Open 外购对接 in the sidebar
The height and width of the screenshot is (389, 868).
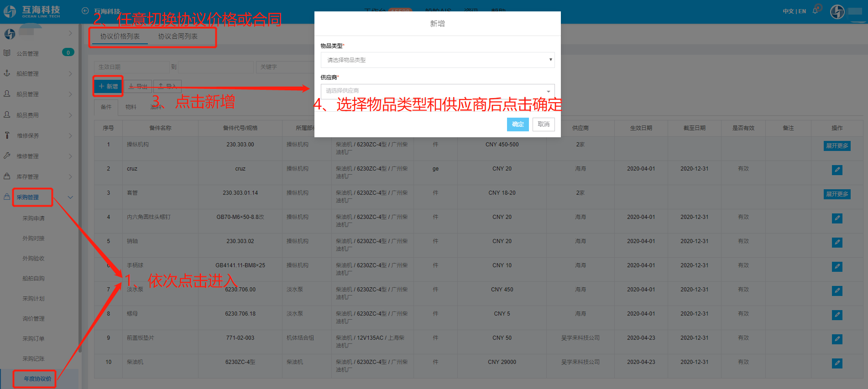point(33,238)
